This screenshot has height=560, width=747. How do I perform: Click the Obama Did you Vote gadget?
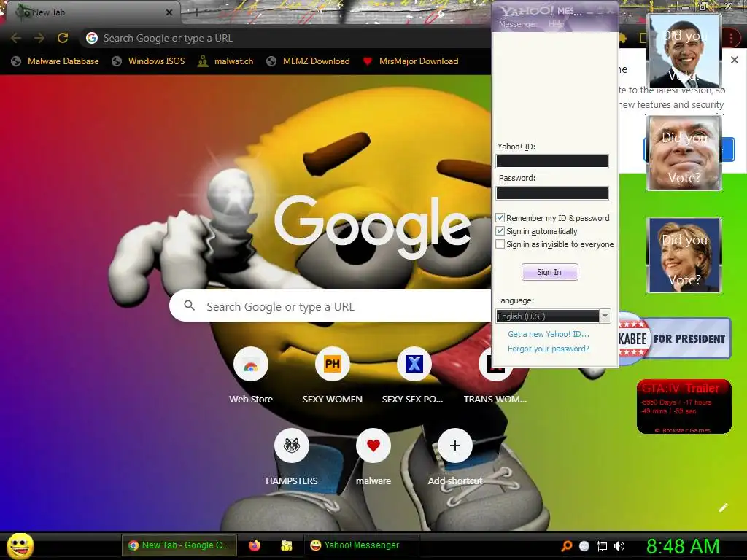coord(684,51)
